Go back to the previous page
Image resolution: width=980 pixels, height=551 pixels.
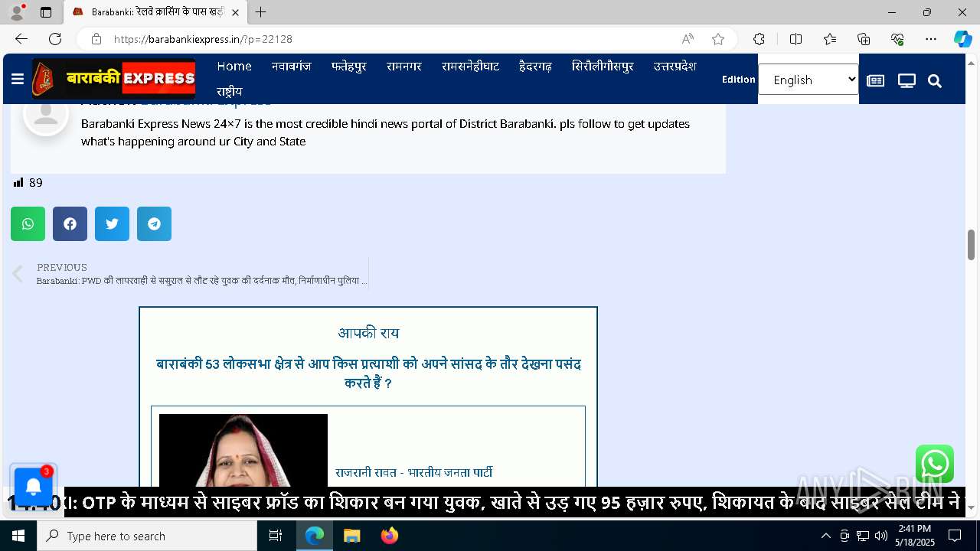tap(21, 39)
